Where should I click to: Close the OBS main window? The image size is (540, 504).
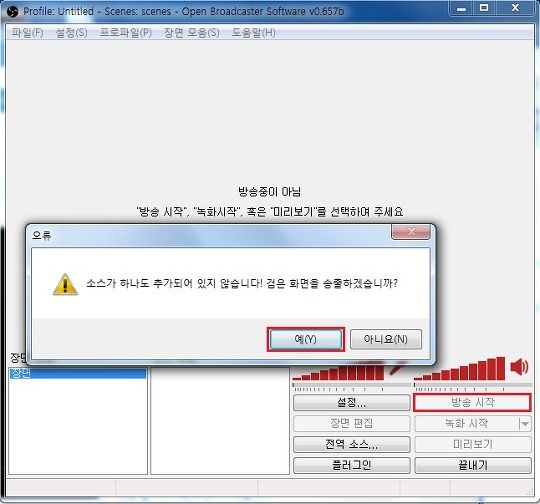click(x=515, y=8)
